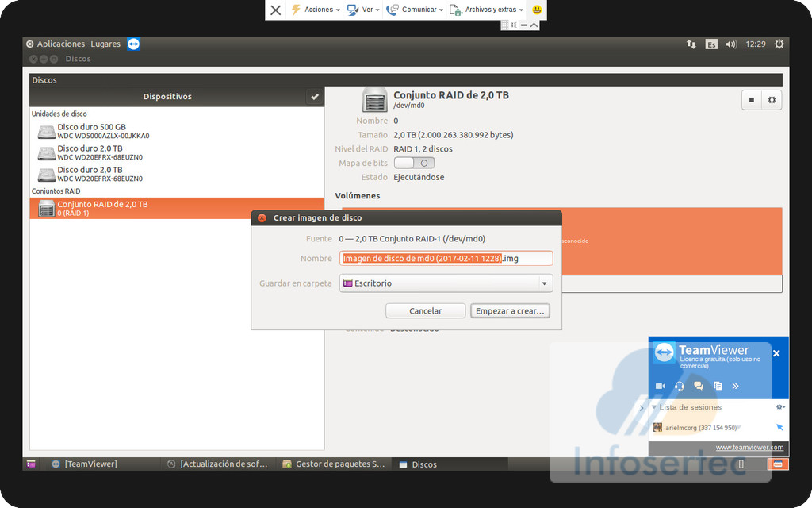
Task: Select Disco duro 500 GB in the device list
Action: (x=91, y=131)
